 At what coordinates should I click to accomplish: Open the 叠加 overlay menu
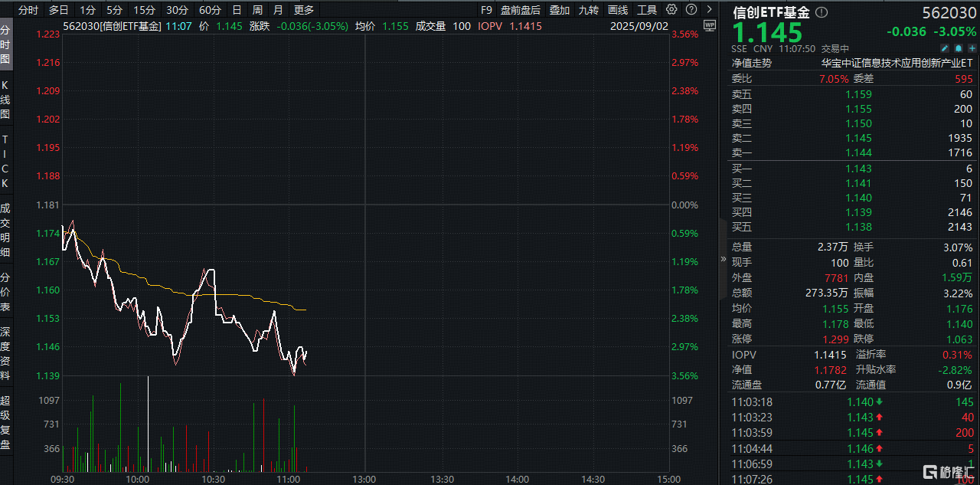(560, 10)
